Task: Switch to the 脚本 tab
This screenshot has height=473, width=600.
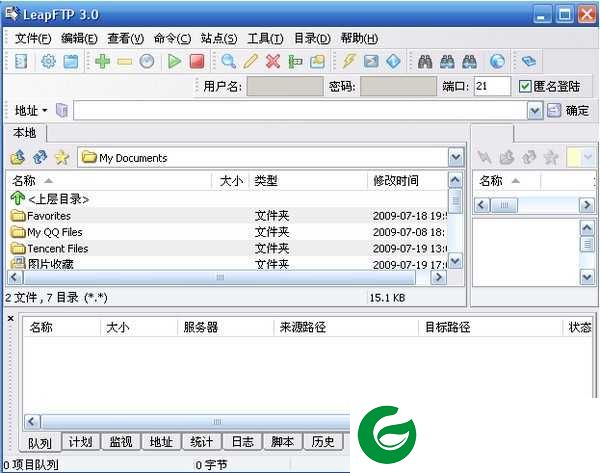Action: coord(282,442)
